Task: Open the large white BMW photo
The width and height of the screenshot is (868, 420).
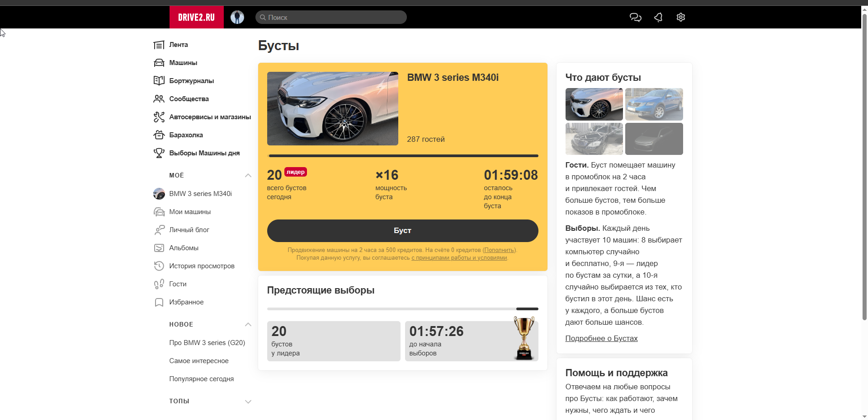Action: [332, 108]
